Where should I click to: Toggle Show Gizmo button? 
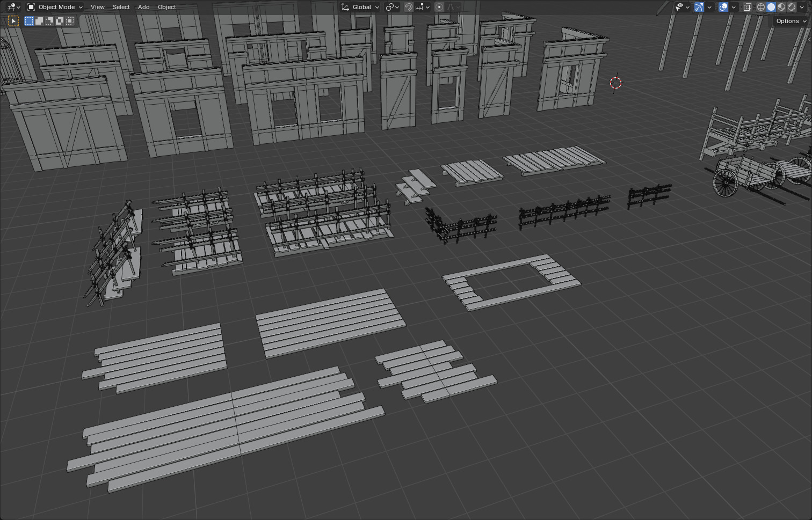699,7
